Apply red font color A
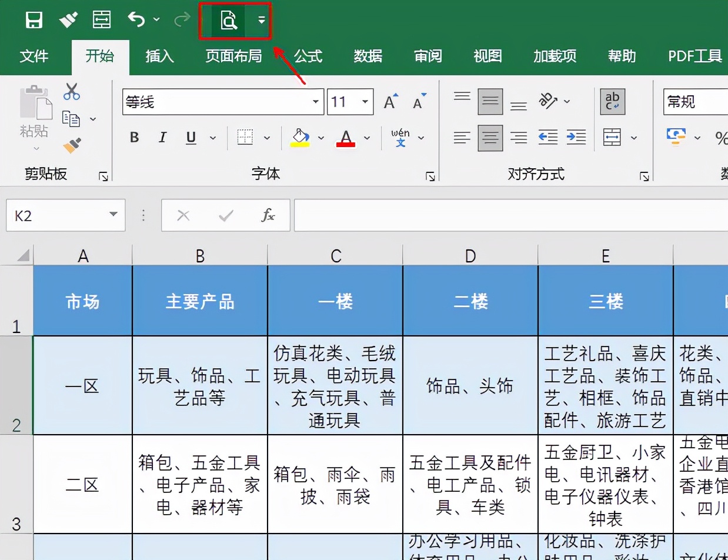Screen dimensions: 728x560 pyautogui.click(x=346, y=138)
